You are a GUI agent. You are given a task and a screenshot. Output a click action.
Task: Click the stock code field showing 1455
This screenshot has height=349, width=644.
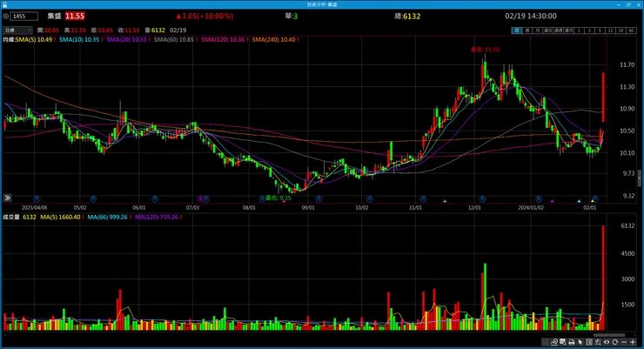coord(24,17)
